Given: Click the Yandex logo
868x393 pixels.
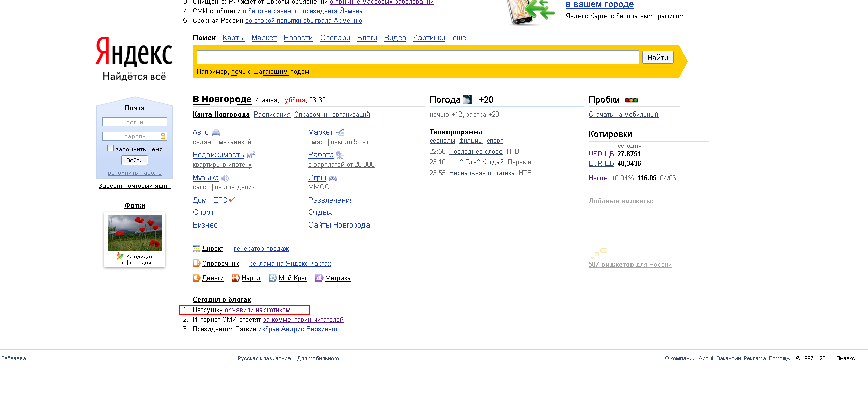Looking at the screenshot, I should tap(134, 52).
